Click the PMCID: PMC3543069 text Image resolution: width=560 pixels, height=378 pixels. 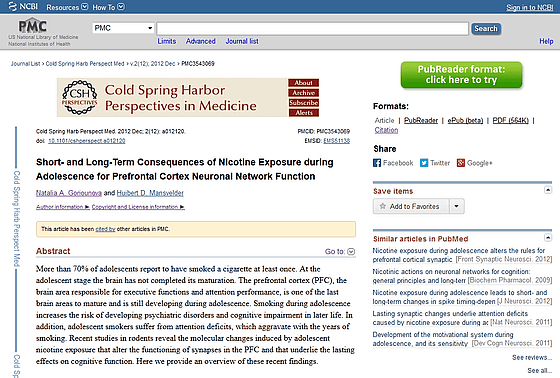coord(324,131)
